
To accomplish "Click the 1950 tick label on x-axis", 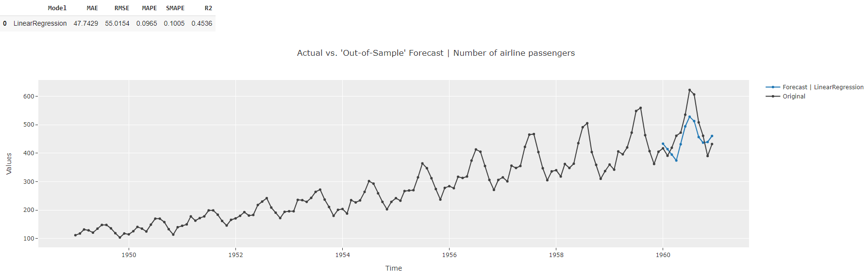I will click(129, 255).
